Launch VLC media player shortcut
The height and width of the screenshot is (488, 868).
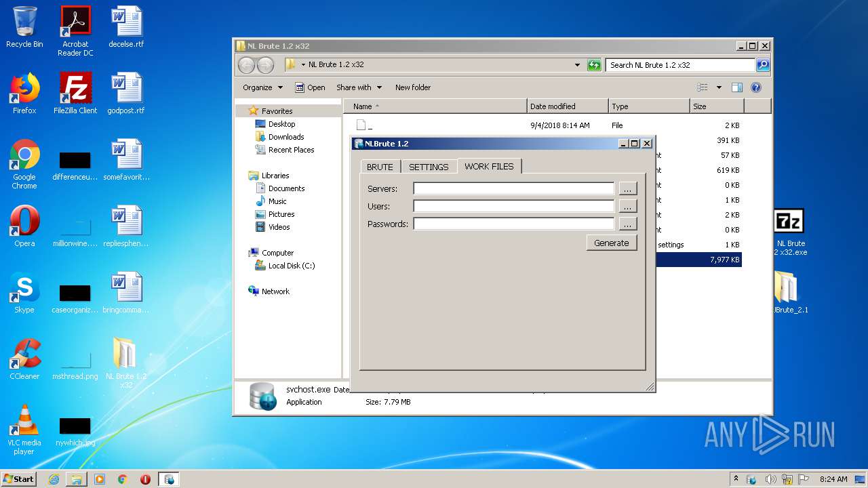pyautogui.click(x=24, y=430)
